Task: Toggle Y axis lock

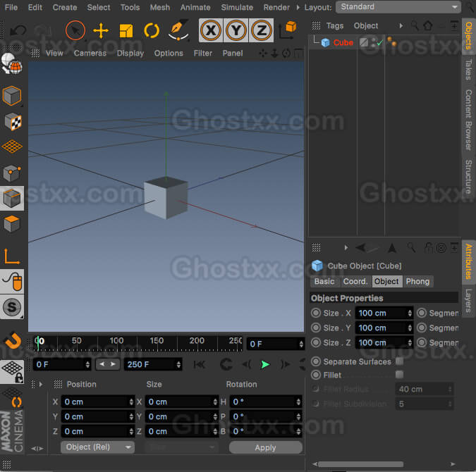Action: (236, 30)
